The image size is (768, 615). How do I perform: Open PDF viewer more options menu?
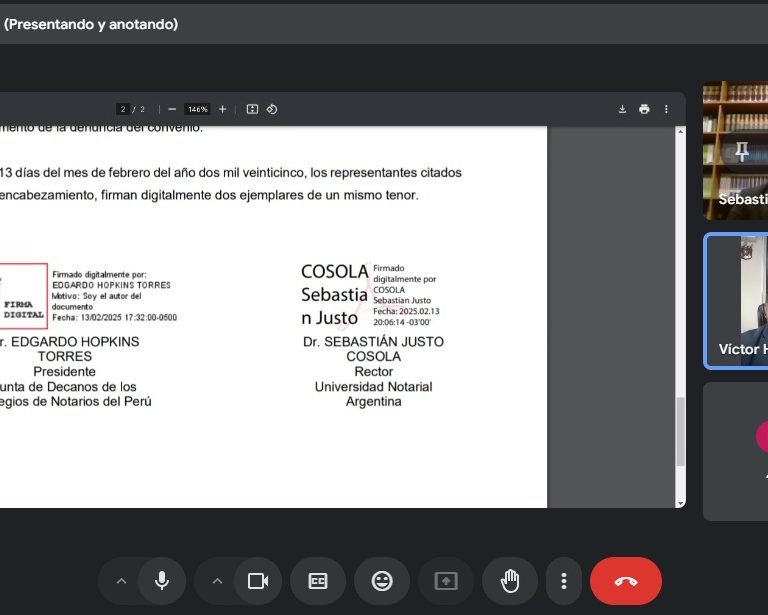coord(666,109)
